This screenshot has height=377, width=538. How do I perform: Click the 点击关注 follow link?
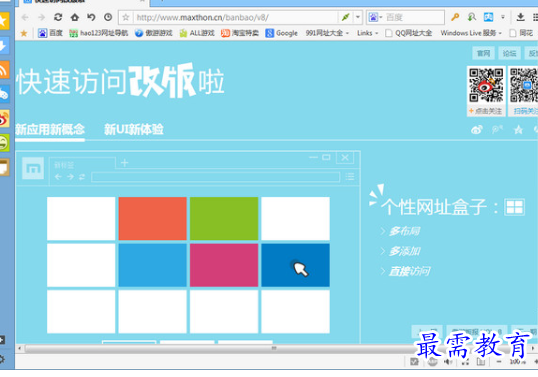(x=486, y=111)
